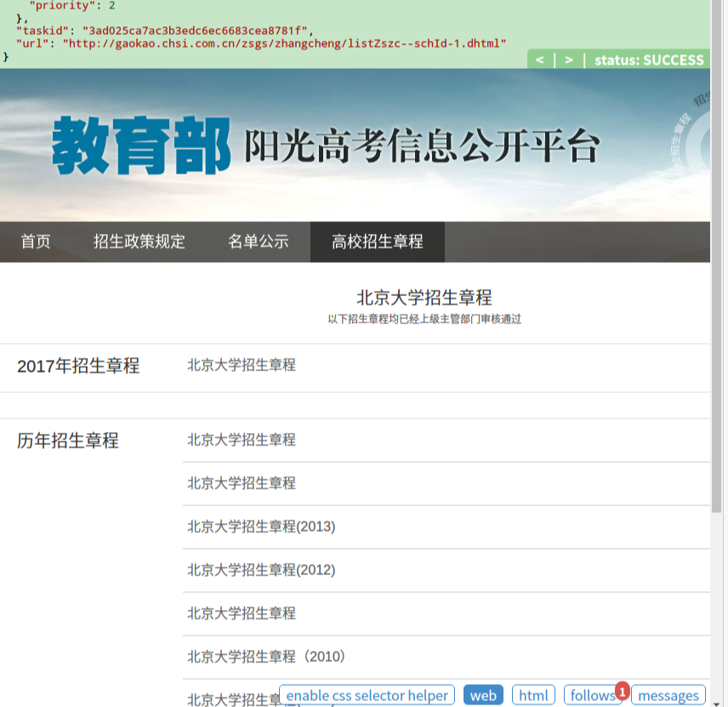The width and height of the screenshot is (728, 707).
Task: Open the 北京大学招生章程(2013) link
Action: point(261,527)
